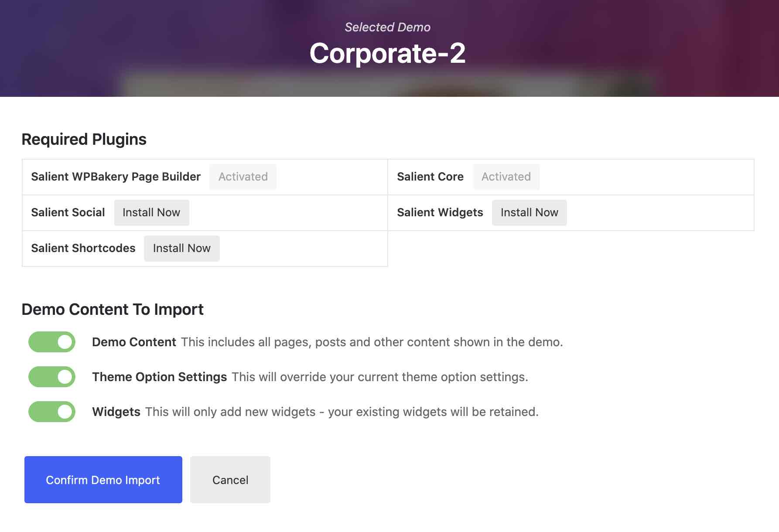Click the Salient Shortcodes plugin name
Screen dimensions: 779x532
pos(83,248)
